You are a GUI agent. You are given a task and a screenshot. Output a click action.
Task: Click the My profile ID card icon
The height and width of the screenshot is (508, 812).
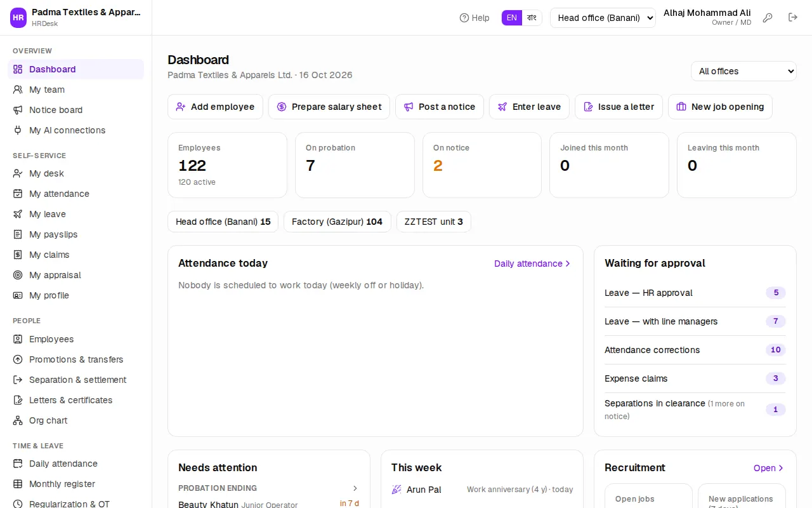pos(18,295)
